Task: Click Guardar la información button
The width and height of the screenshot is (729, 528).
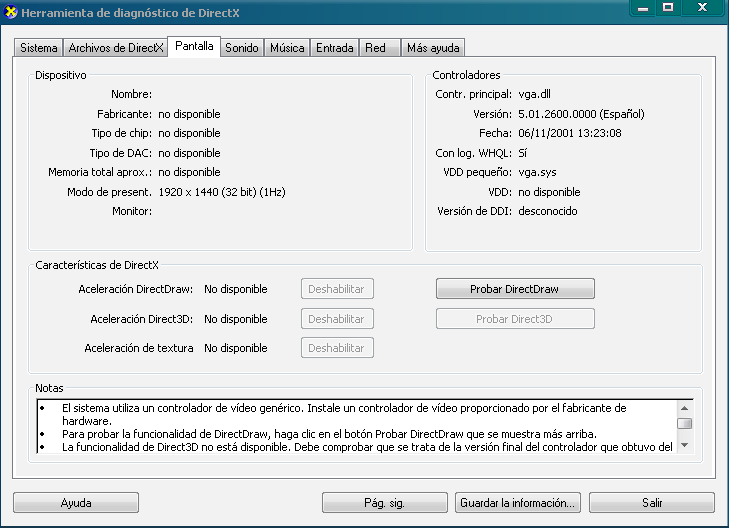Action: pos(517,503)
